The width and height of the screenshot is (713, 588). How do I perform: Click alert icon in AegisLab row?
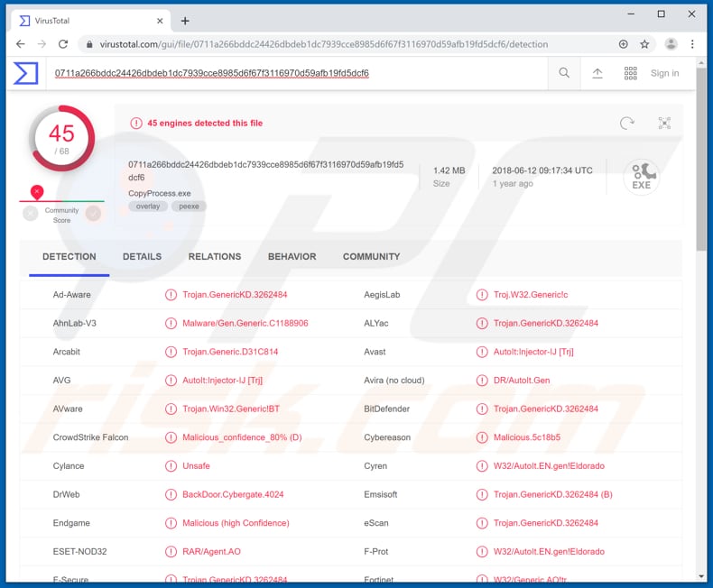[x=482, y=295]
